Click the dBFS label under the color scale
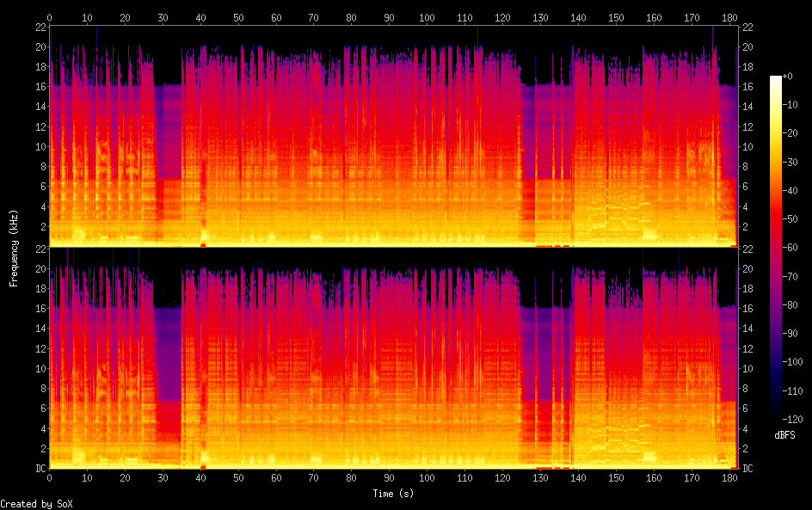Viewport: 812px width, 510px height. pyautogui.click(x=784, y=436)
